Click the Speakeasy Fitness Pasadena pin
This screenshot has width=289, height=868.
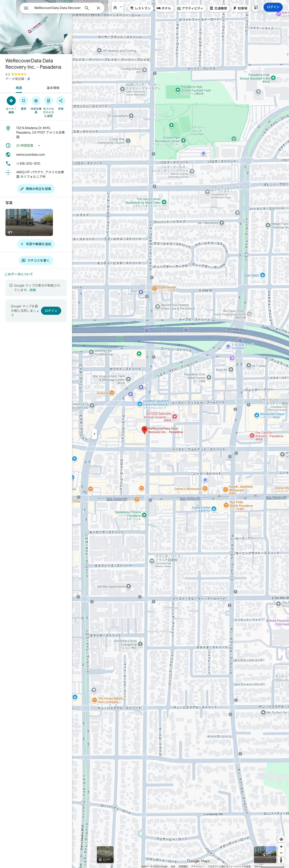click(x=144, y=515)
